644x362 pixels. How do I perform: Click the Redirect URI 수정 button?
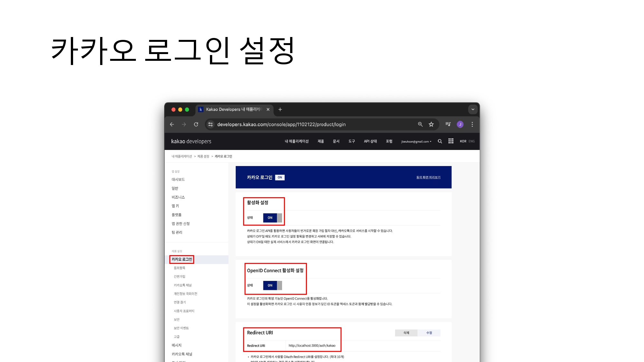click(x=429, y=333)
